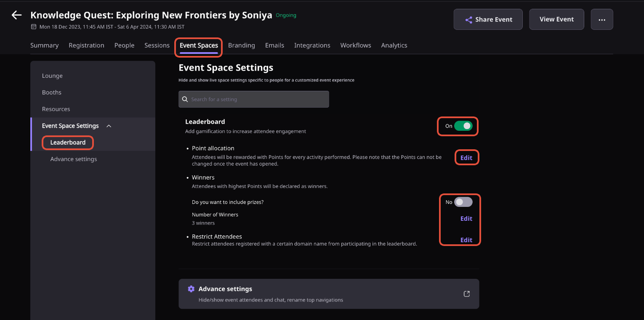Open the Analytics tab
644x320 pixels.
394,45
